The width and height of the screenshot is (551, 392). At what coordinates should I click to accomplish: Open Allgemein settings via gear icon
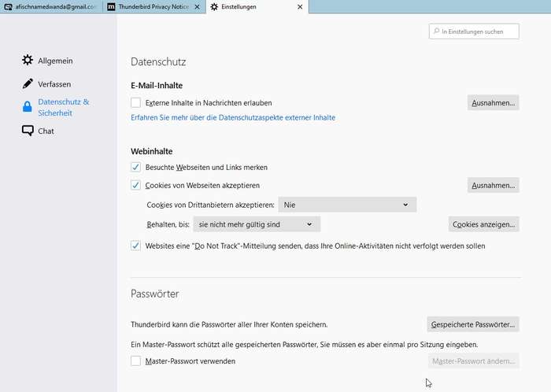[28, 61]
